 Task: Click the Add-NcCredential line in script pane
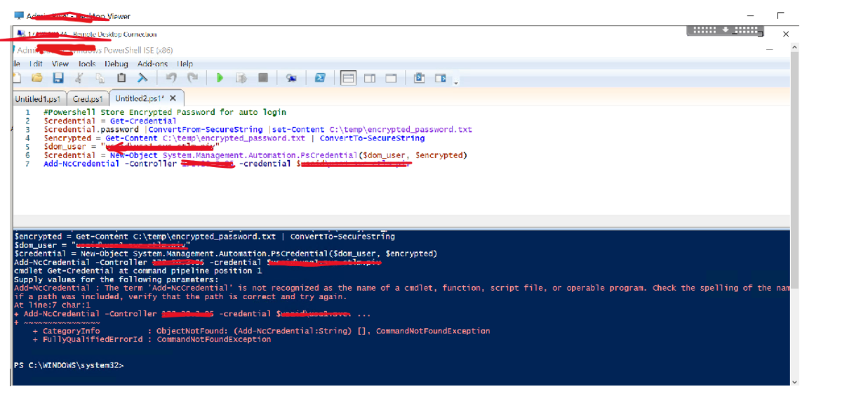pos(227,164)
